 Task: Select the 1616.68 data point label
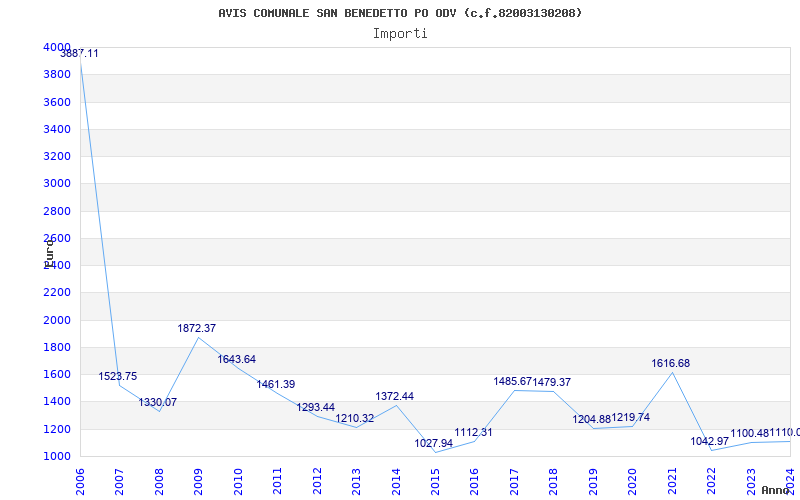pos(670,363)
